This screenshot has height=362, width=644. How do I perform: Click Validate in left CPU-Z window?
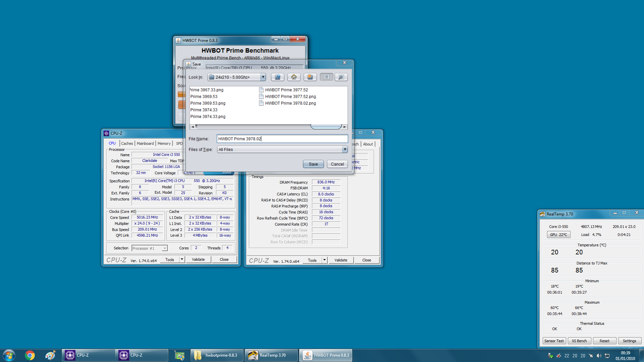198,260
